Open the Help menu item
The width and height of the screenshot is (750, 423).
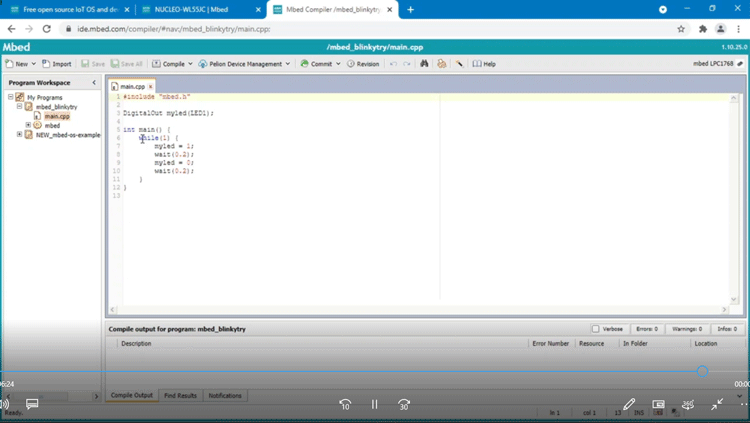(x=484, y=64)
